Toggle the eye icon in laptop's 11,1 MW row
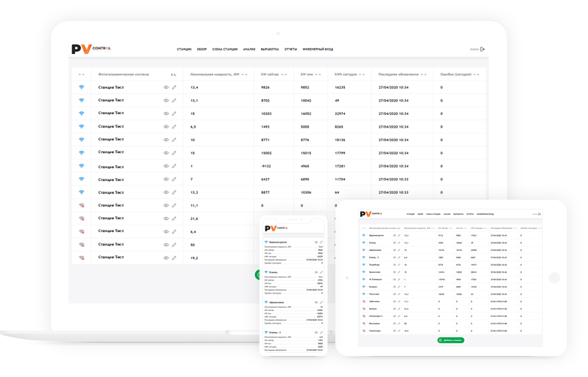Image resolution: width=588 pixels, height=377 pixels. (166, 205)
